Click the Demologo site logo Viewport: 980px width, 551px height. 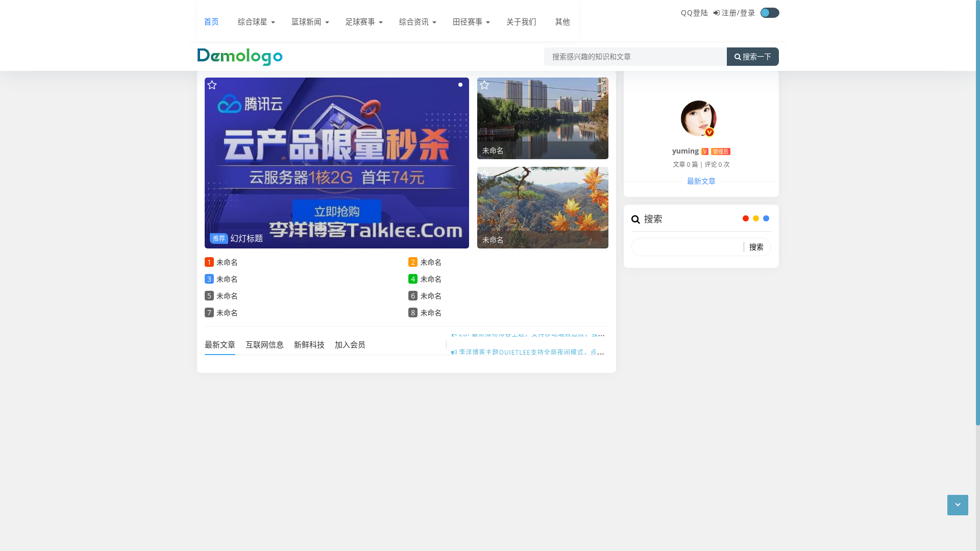coord(240,57)
